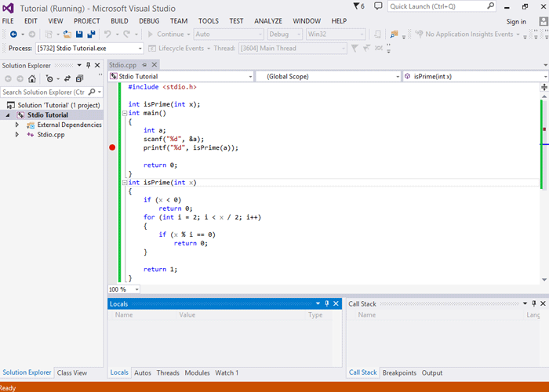Switch to the Threads tab
The height and width of the screenshot is (392, 549).
[168, 372]
